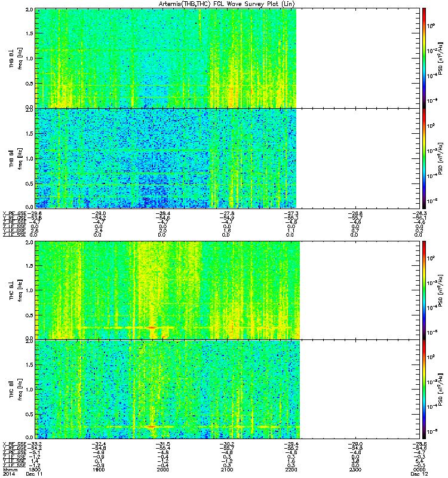Click the THC X_RE_GSE value -31.5
This screenshot has width=448, height=478.
tap(162, 444)
